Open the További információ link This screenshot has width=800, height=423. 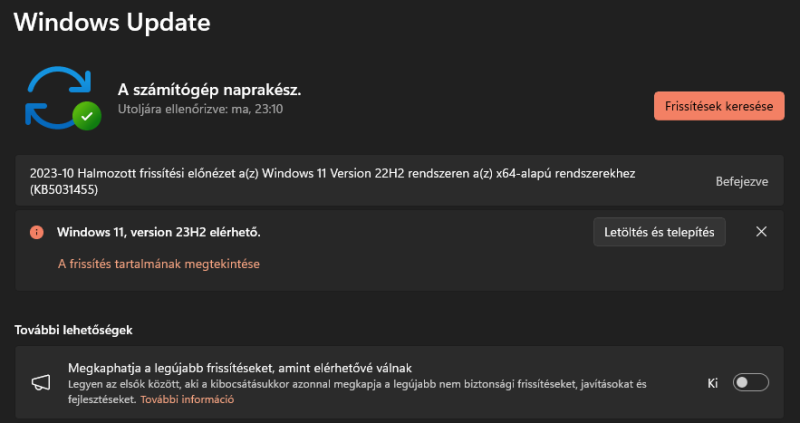[187, 400]
